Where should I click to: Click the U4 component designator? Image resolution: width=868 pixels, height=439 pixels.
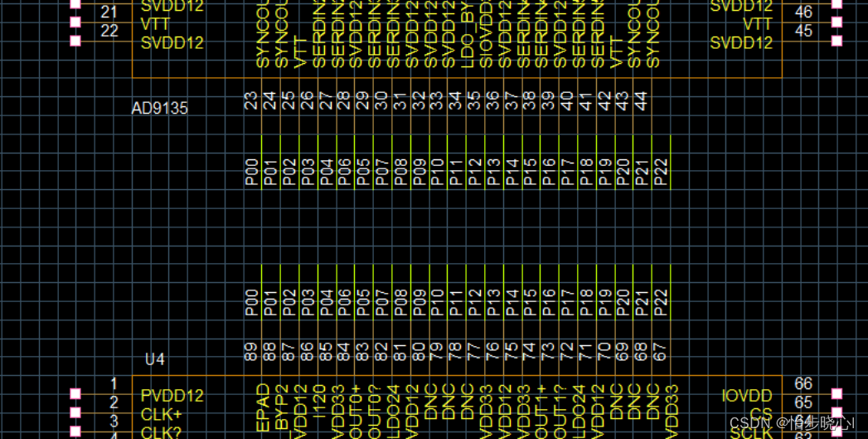pyautogui.click(x=155, y=360)
